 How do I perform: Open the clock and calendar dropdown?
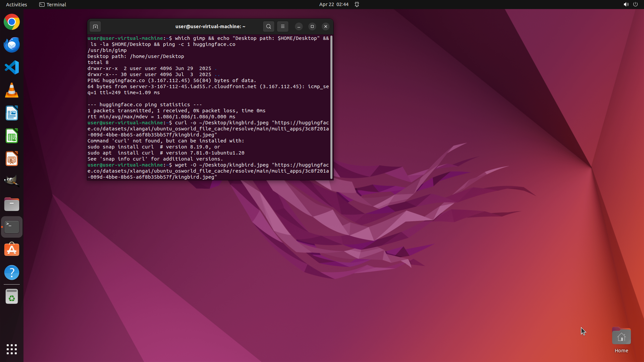tap(333, 4)
